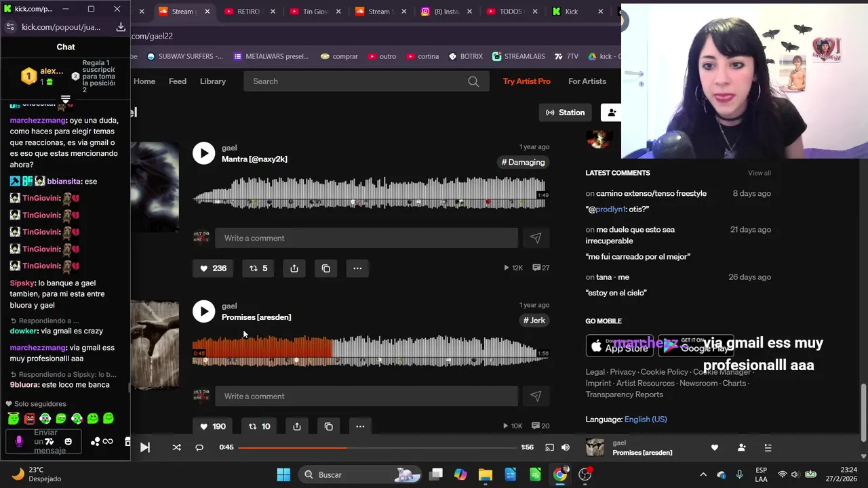Open the Station button

[x=566, y=113]
